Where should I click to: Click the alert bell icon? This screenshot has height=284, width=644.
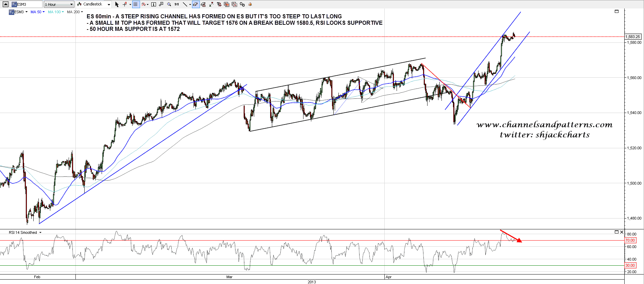coord(250,4)
